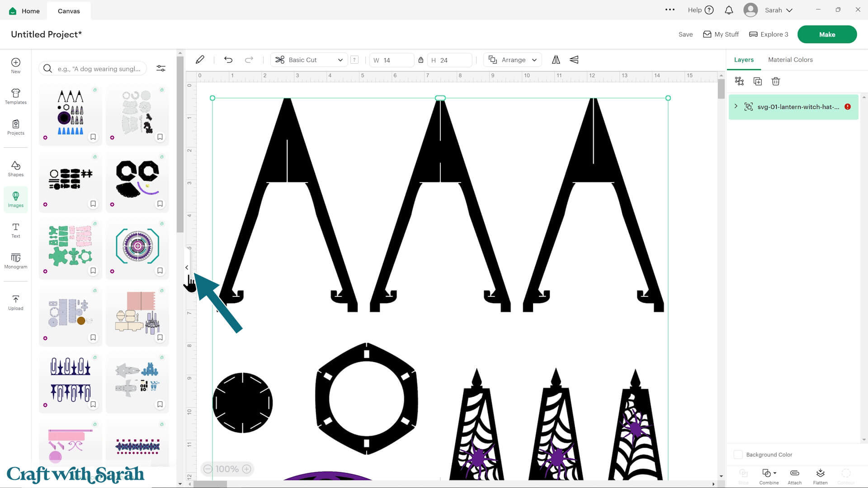Screen dimensions: 868x488
Task: Expand the svg-01-lantern-witch-hat layer group
Action: coord(736,106)
